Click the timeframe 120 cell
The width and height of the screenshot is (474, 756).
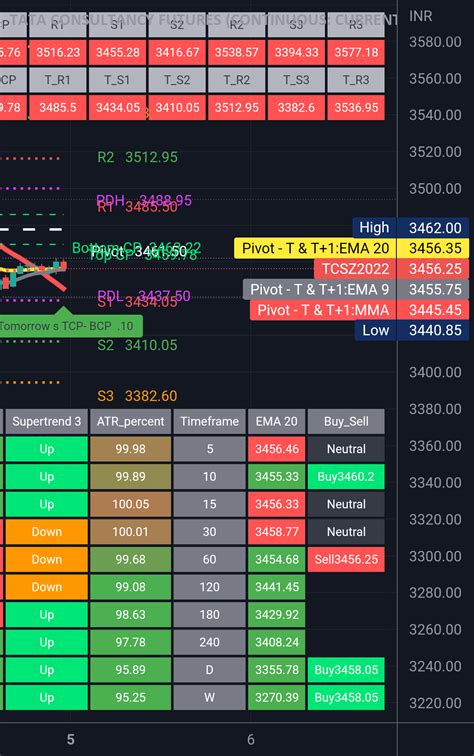coord(209,587)
